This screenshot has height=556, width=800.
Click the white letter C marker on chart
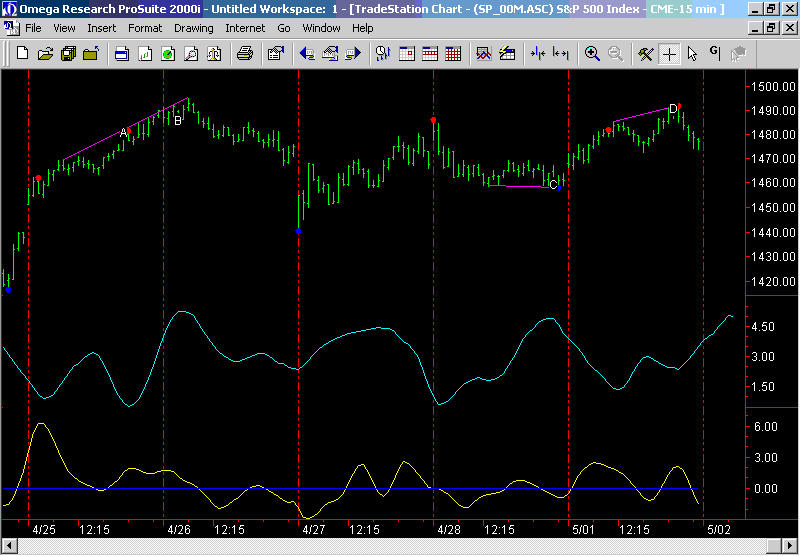point(553,185)
